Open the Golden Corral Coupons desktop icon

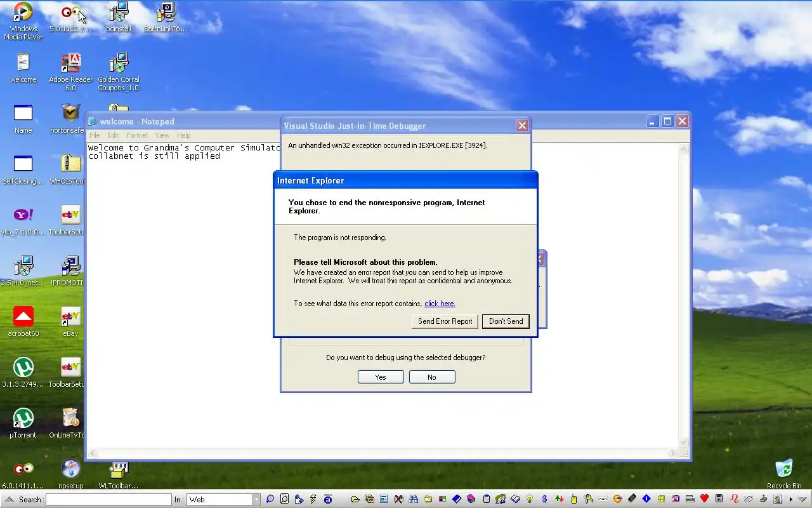tap(119, 71)
